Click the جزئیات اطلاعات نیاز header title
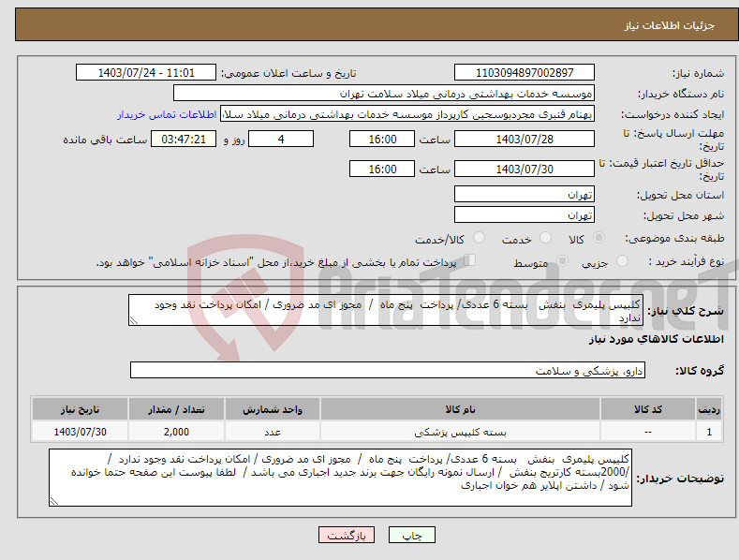This screenshot has height=560, width=739. [670, 25]
